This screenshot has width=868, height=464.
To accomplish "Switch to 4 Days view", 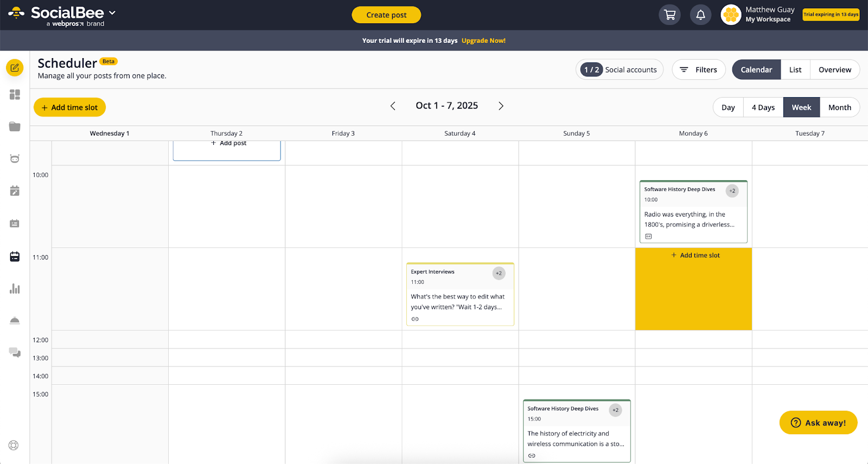I will point(763,107).
